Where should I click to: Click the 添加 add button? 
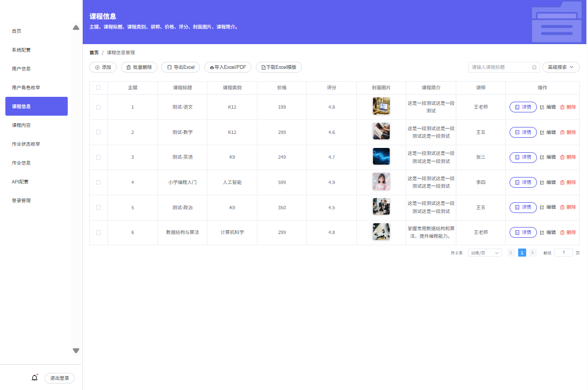pyautogui.click(x=103, y=67)
